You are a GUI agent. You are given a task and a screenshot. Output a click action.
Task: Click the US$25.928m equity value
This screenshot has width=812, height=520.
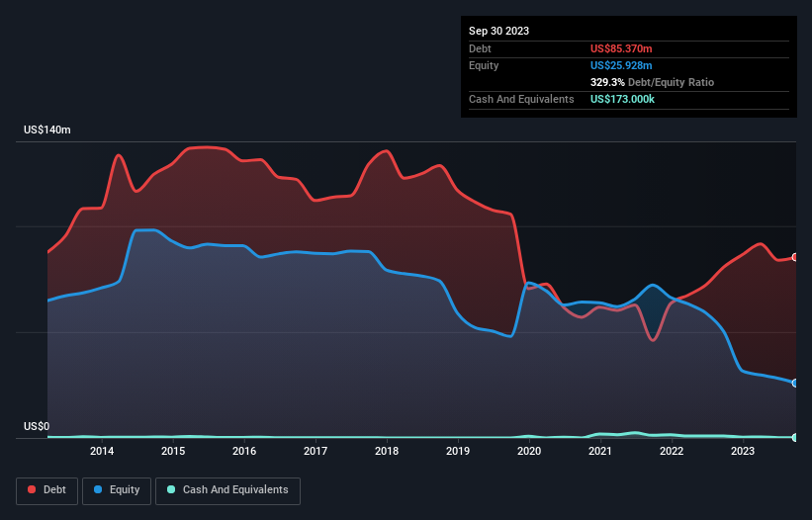point(621,65)
